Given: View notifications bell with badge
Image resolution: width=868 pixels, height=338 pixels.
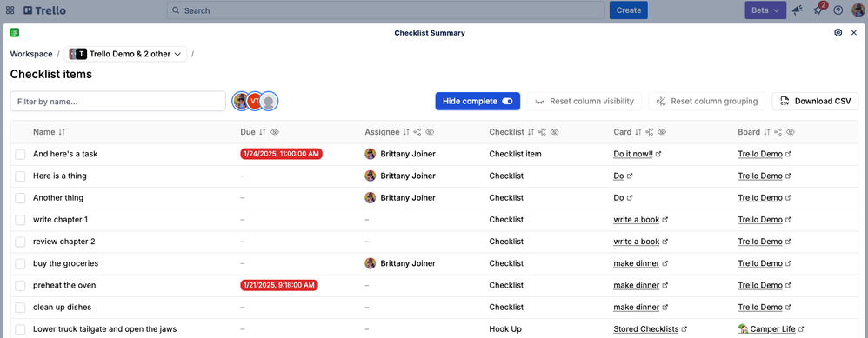Looking at the screenshot, I should tap(818, 10).
